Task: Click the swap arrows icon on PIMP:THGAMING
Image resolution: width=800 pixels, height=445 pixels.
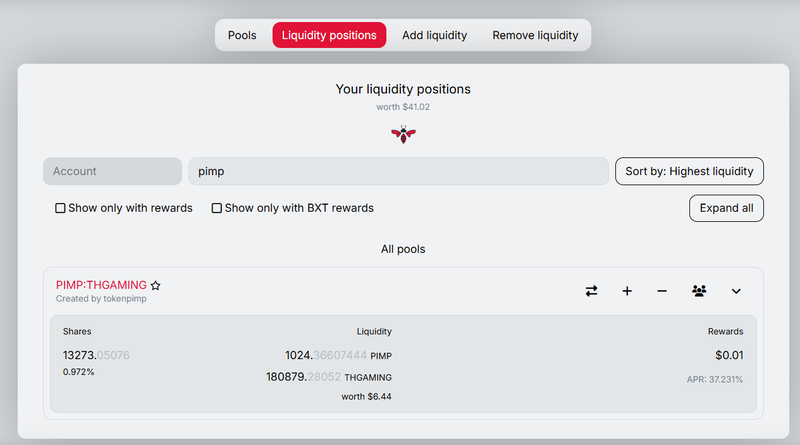Action: coord(591,291)
